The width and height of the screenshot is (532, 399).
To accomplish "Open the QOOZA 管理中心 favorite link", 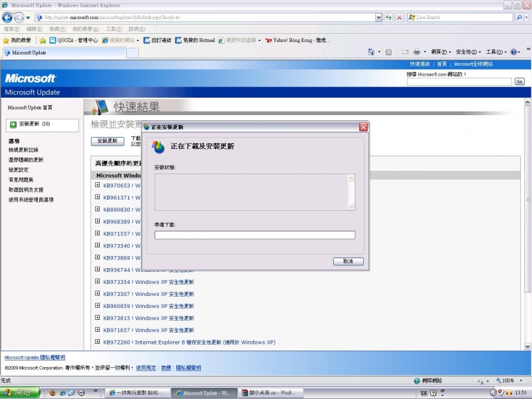I will (73, 41).
